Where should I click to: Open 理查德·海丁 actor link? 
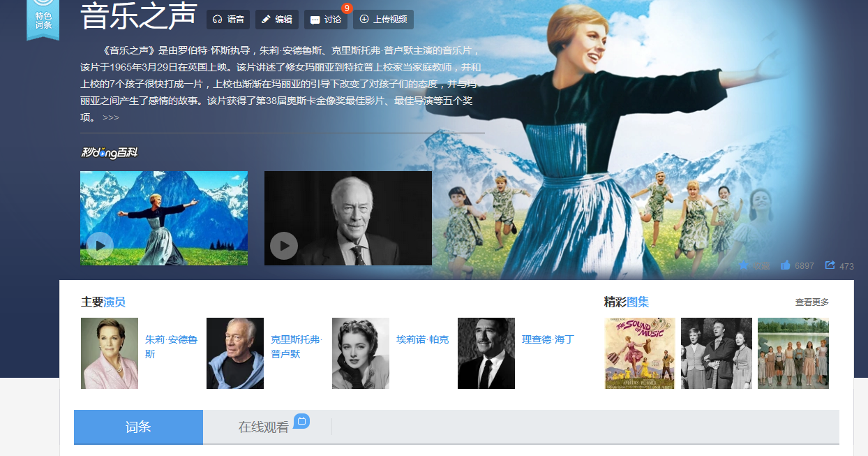548,339
